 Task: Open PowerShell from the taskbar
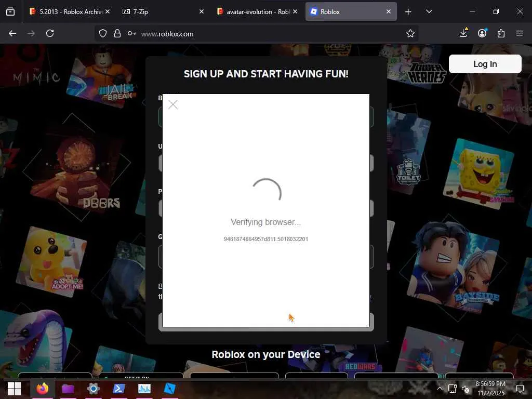coord(118,389)
